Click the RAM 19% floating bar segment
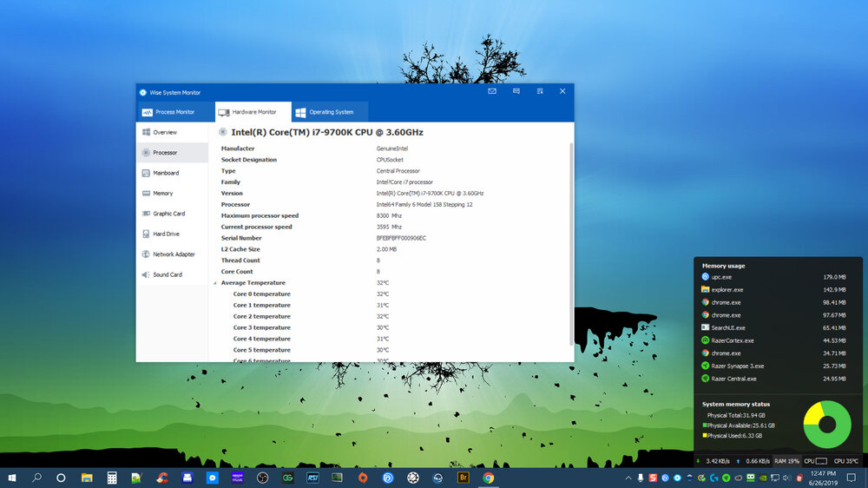 point(786,461)
